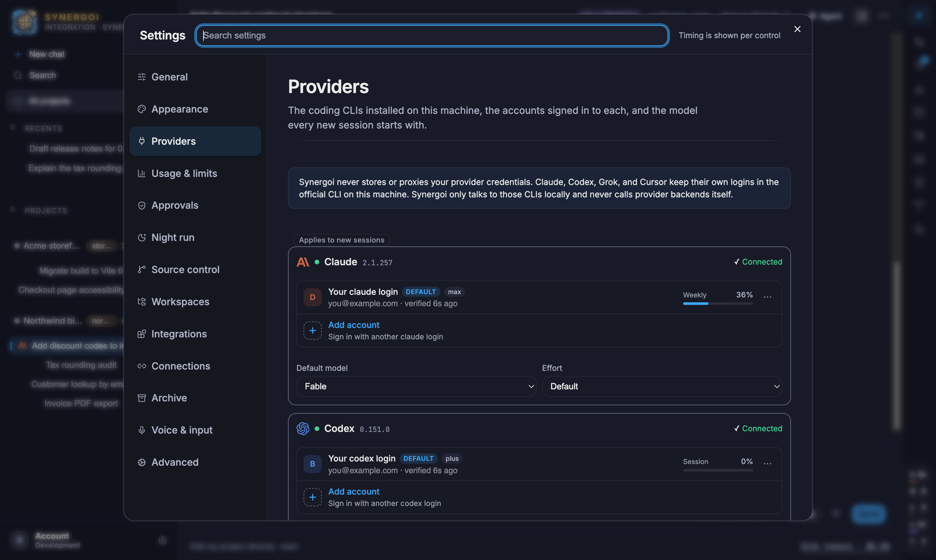936x560 pixels.
Task: Click the Appearance palette icon
Action: (x=141, y=109)
